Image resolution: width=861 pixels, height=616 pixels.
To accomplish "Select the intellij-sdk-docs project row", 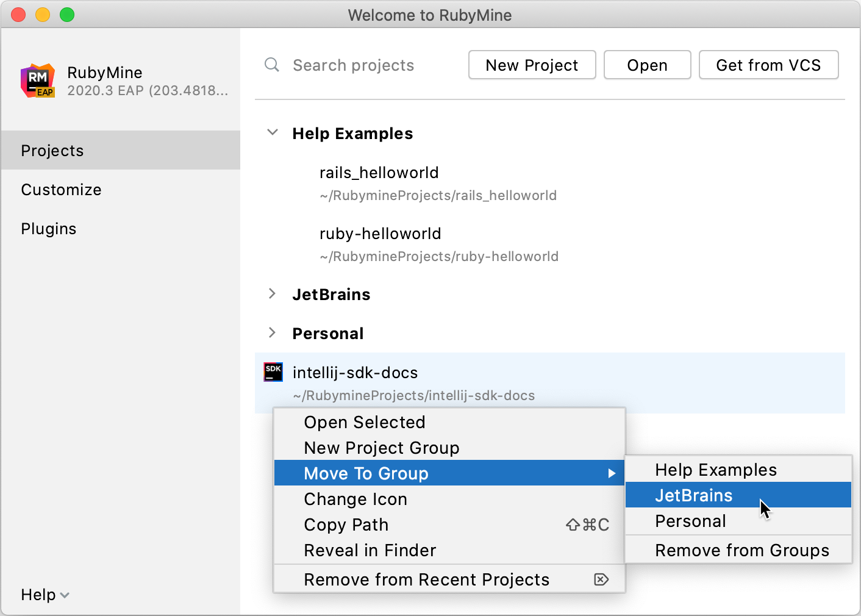I will (x=550, y=383).
